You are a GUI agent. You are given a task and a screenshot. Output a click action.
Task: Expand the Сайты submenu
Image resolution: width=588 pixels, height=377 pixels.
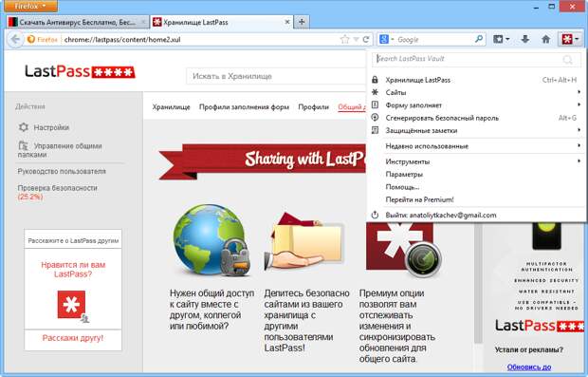point(579,92)
